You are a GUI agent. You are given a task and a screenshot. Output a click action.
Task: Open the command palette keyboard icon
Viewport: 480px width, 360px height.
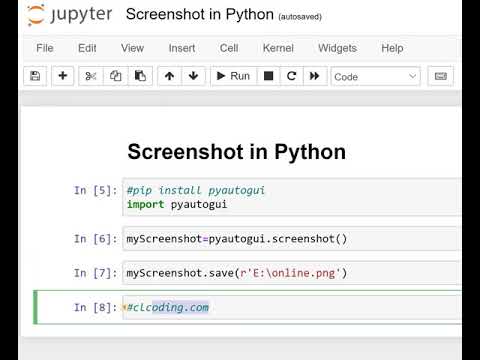(441, 76)
